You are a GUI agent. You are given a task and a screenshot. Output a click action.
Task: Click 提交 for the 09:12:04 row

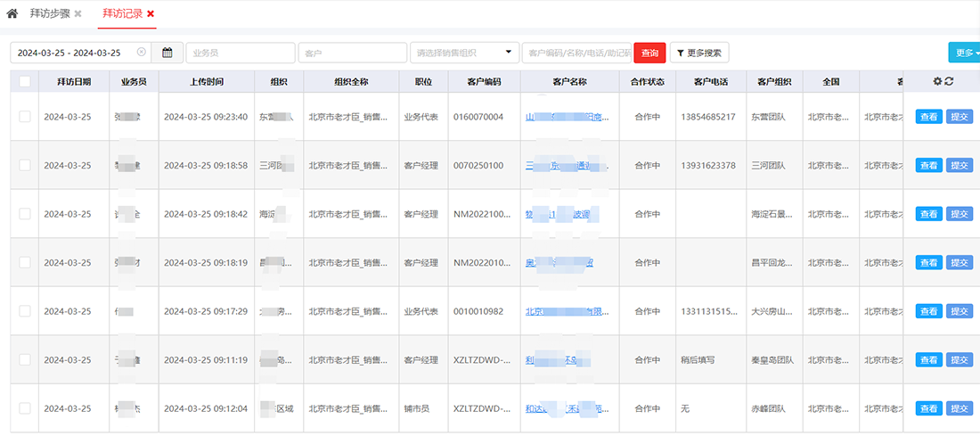pos(959,408)
